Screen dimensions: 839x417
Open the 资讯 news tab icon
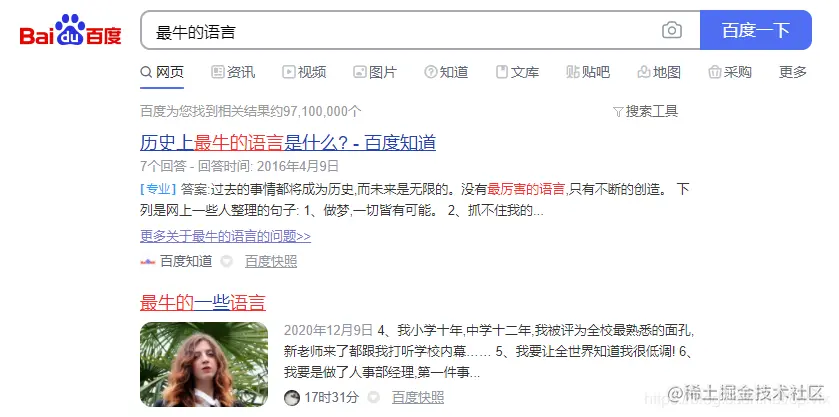point(217,72)
